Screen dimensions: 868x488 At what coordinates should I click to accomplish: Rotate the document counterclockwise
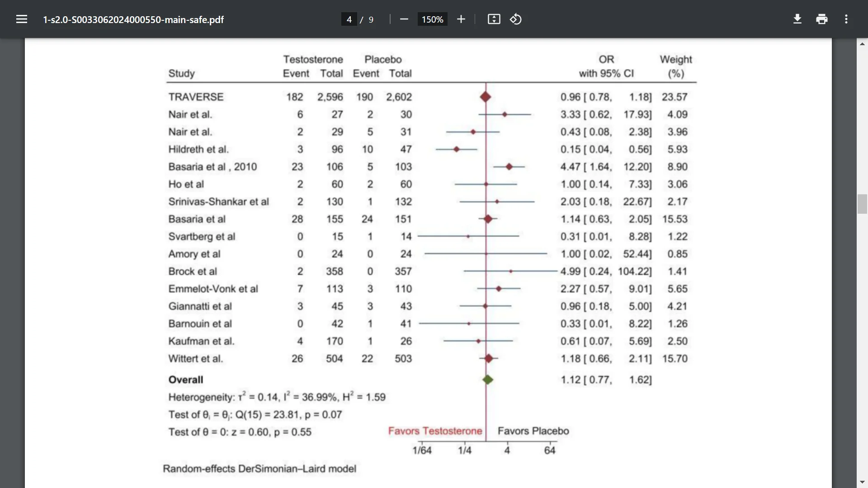[x=516, y=19]
